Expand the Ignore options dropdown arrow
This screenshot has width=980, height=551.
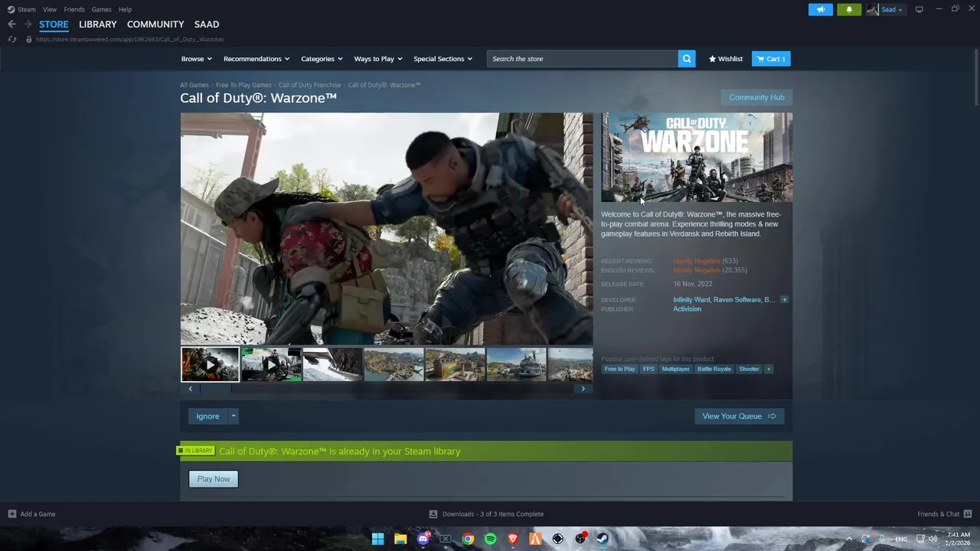[x=234, y=416]
